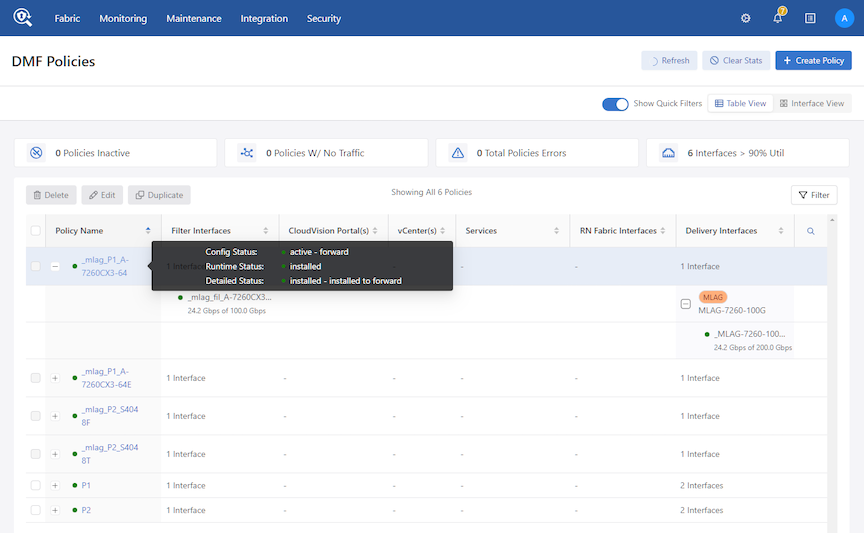This screenshot has width=864, height=533.
Task: Expand the _mlag_P2_S4048T row
Action: click(55, 454)
